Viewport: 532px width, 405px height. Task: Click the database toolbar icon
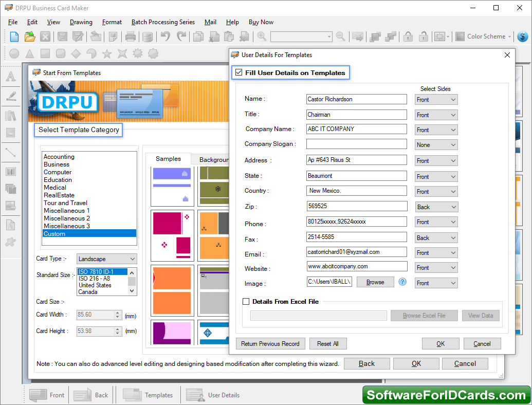coord(147,36)
